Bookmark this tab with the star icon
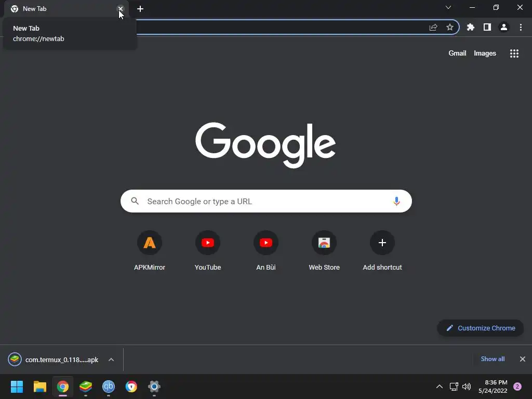 tap(449, 27)
